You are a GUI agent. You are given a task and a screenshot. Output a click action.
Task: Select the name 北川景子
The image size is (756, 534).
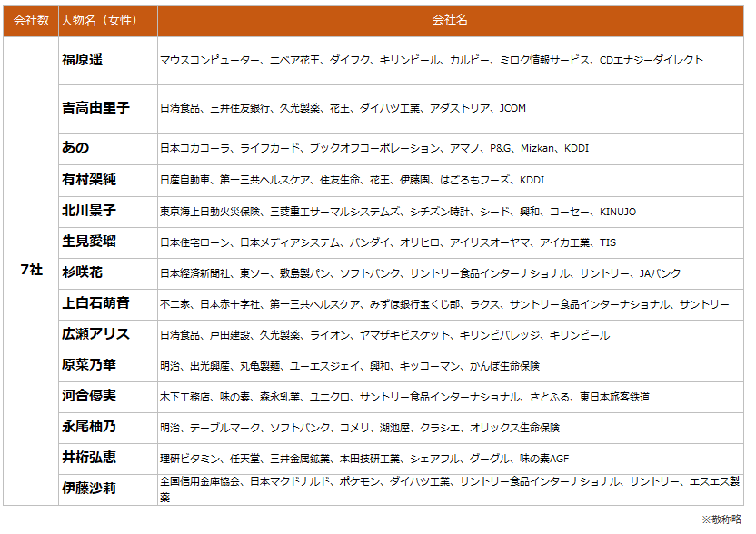point(89,211)
